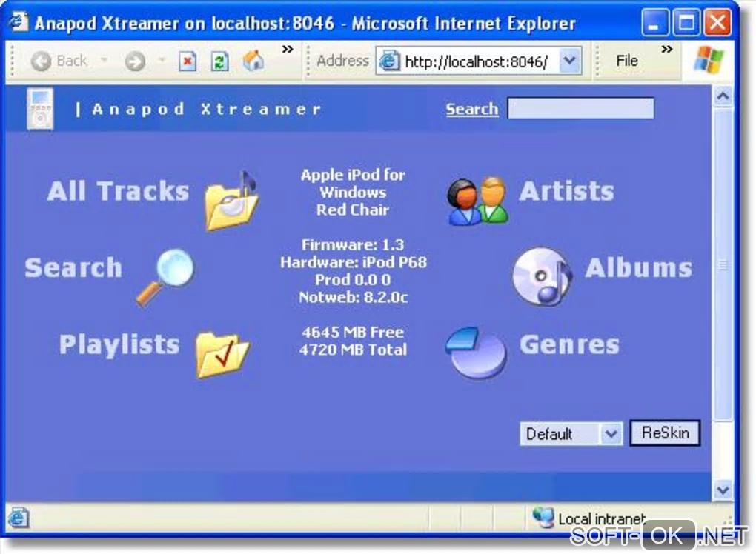The height and width of the screenshot is (554, 756).
Task: Expand the menu bar overflow chevron
Action: point(667,49)
